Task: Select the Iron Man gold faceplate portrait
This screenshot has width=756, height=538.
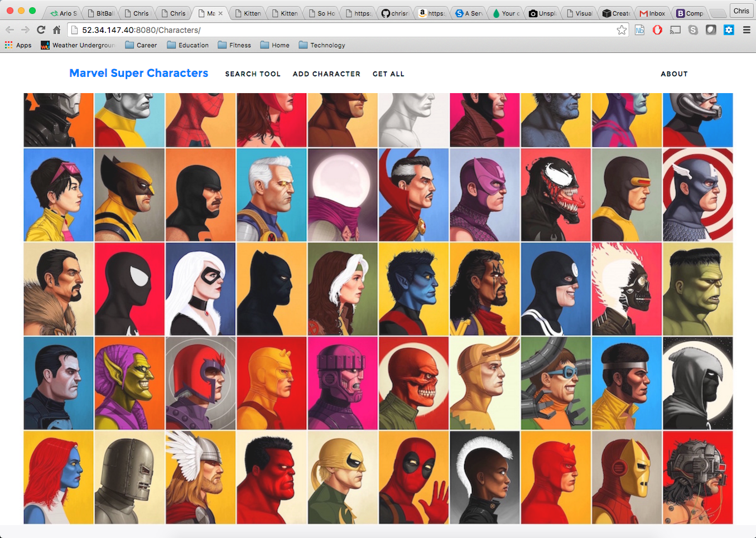Action: pyautogui.click(x=627, y=477)
